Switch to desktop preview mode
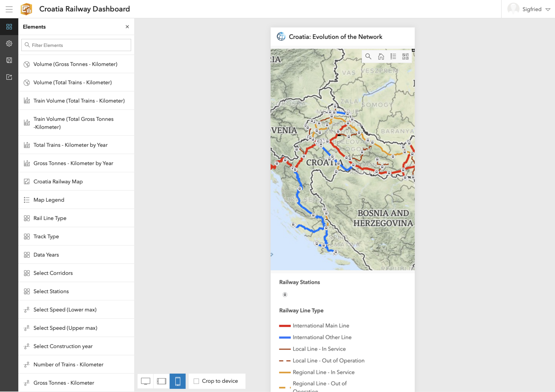Image resolution: width=555 pixels, height=392 pixels. 145,381
